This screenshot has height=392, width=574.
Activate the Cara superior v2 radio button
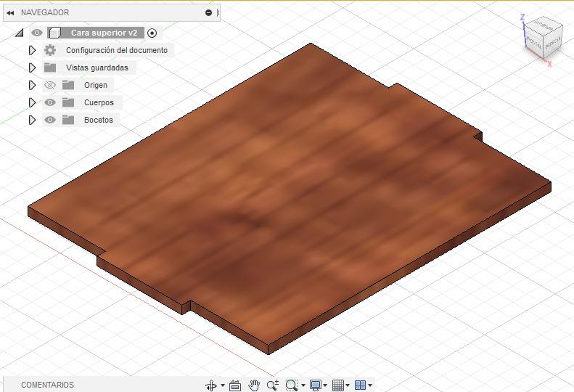click(152, 33)
